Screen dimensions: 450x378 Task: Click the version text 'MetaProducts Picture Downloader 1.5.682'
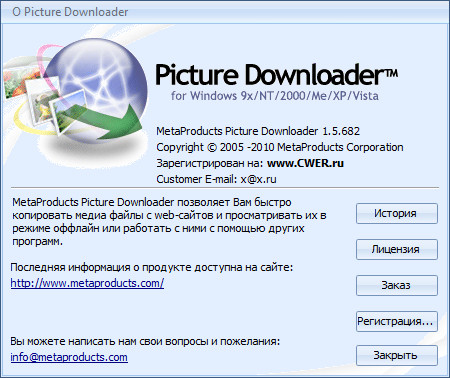(258, 131)
